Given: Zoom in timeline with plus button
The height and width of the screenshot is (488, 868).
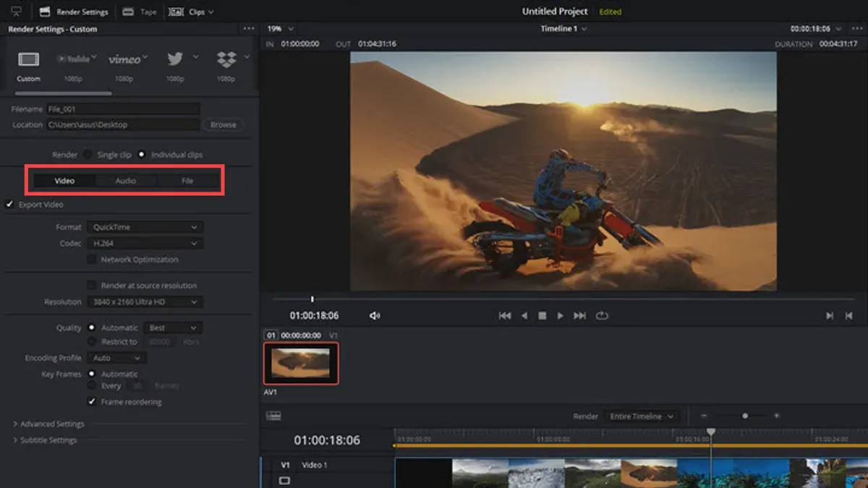Looking at the screenshot, I should (x=776, y=416).
